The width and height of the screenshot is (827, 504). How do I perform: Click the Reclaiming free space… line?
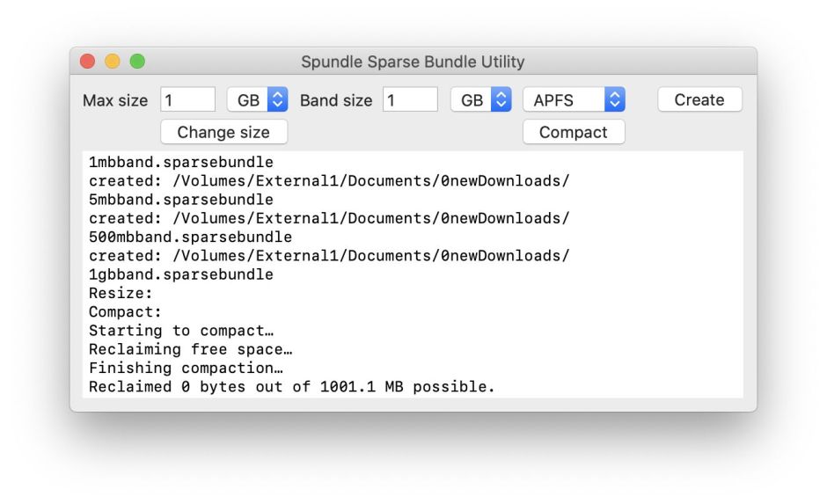(x=190, y=349)
